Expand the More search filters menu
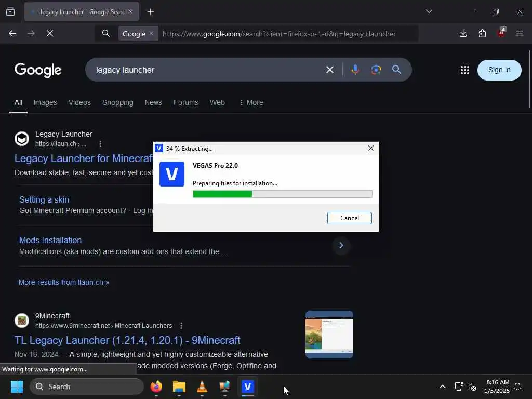 [251, 102]
